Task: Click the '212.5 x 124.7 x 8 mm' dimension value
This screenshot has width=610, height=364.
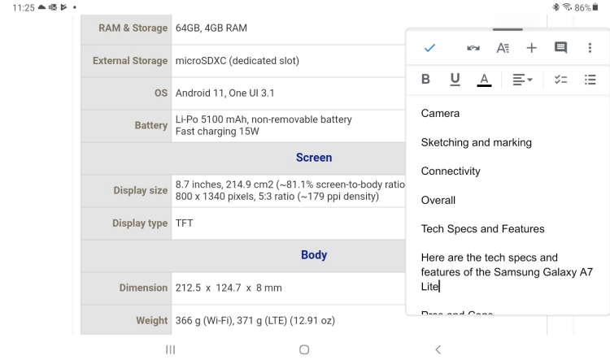Action: click(229, 288)
